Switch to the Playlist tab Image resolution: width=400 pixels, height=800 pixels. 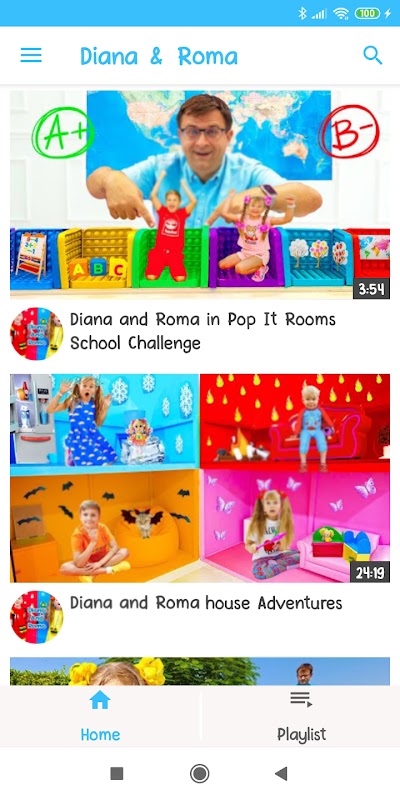coord(301,716)
